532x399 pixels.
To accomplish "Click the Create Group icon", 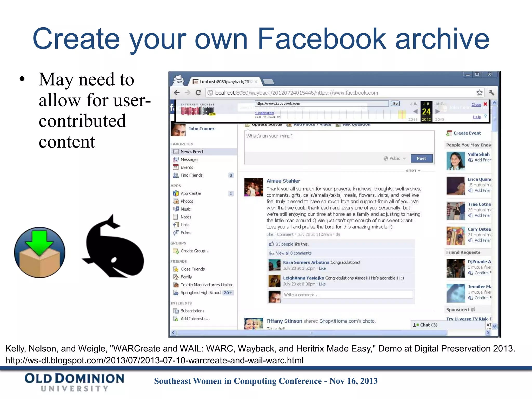I will tap(176, 251).
